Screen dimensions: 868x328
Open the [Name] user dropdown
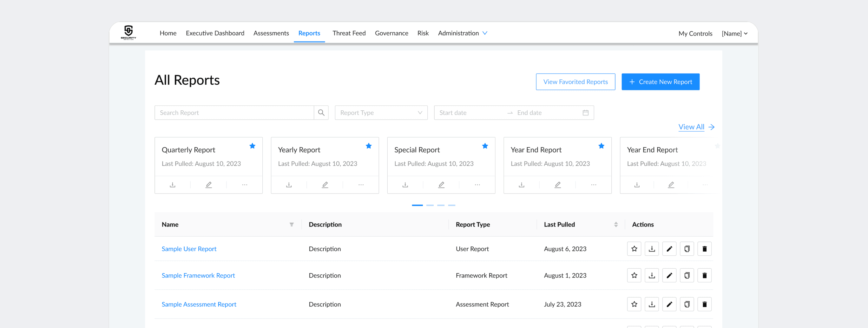734,33
